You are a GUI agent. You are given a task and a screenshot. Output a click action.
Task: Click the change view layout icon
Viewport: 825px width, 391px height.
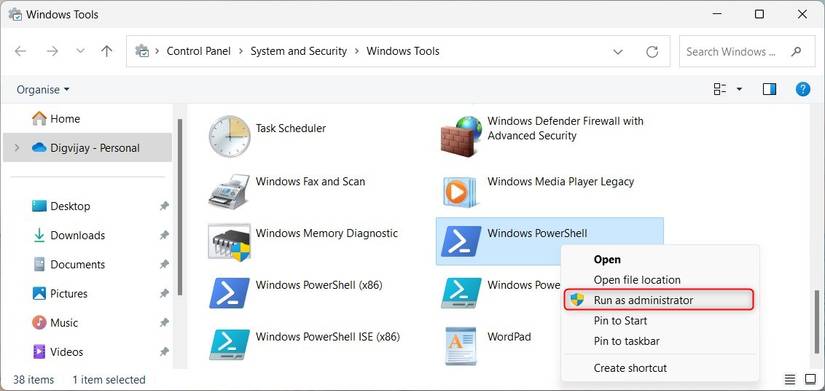coord(720,89)
